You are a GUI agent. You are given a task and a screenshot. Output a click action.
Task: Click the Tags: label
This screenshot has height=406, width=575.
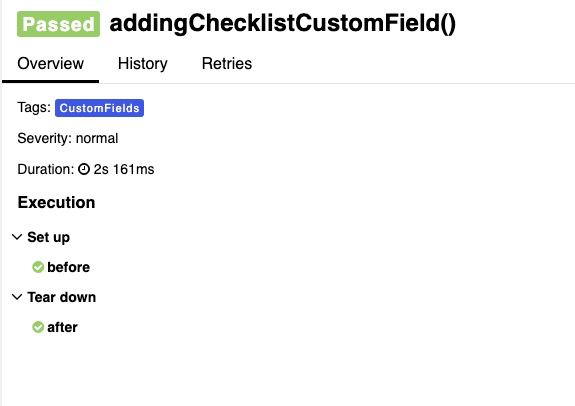(x=34, y=107)
